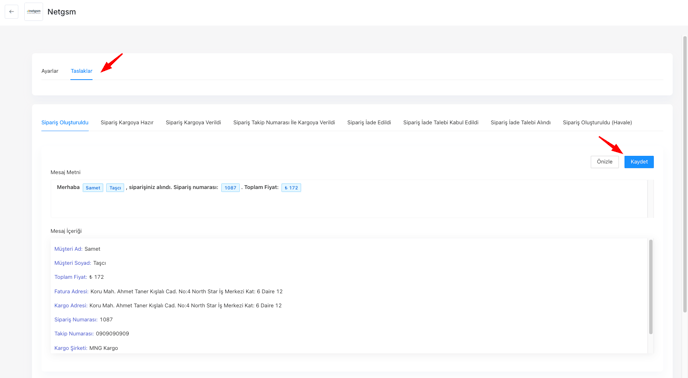Click the Mesaj İçeriği label
Screen dimensions: 688x378
[x=66, y=231]
